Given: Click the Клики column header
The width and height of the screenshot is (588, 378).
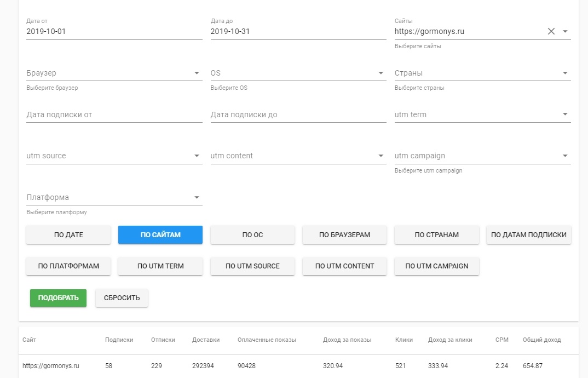Looking at the screenshot, I should tap(404, 340).
